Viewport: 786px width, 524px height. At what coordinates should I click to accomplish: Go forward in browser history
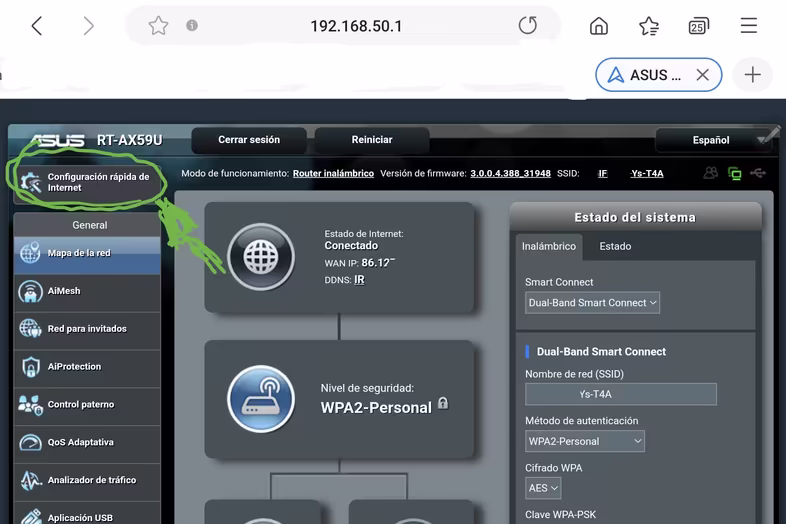tap(88, 26)
